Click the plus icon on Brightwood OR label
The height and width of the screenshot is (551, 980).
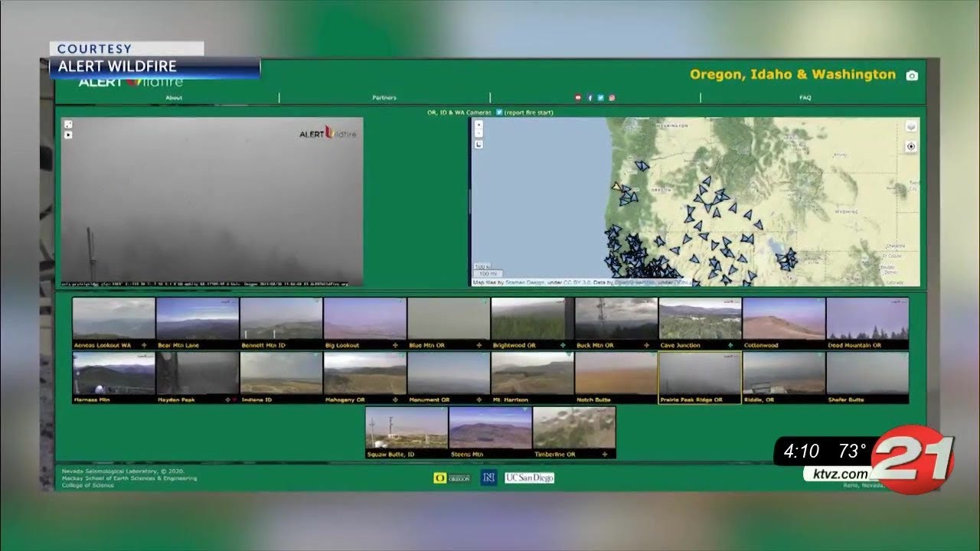click(x=562, y=345)
